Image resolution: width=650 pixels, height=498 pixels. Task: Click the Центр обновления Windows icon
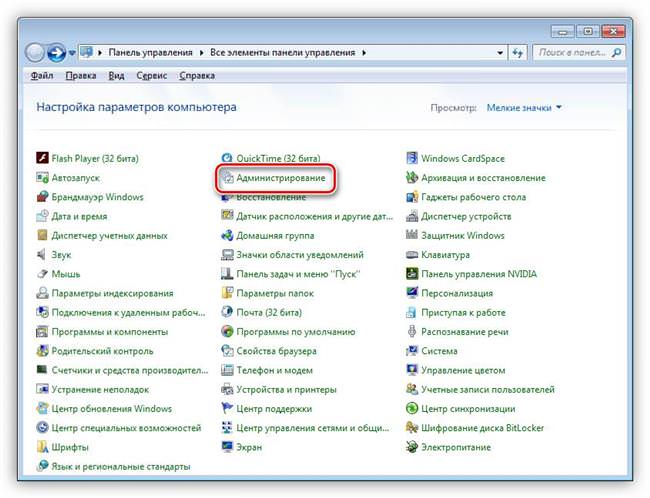point(42,408)
